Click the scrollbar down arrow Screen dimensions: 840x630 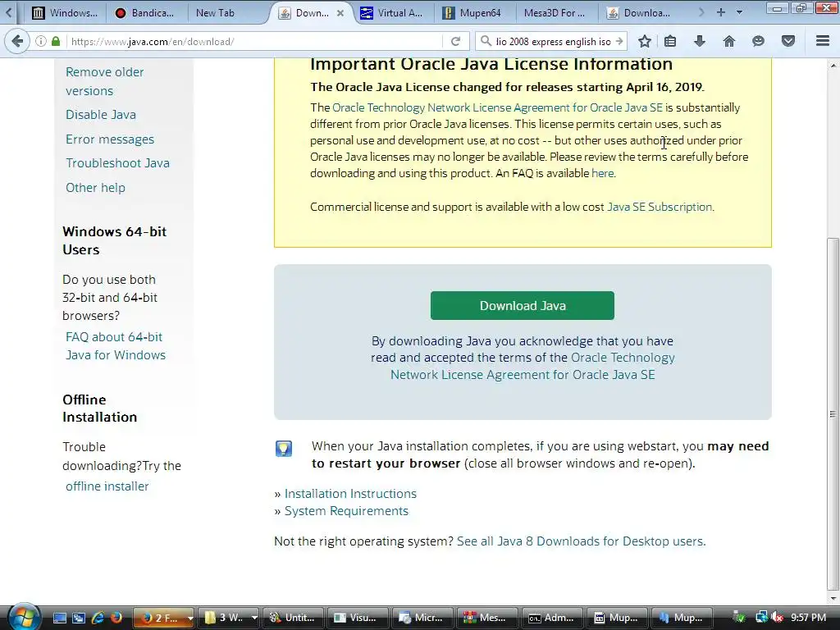pos(832,598)
